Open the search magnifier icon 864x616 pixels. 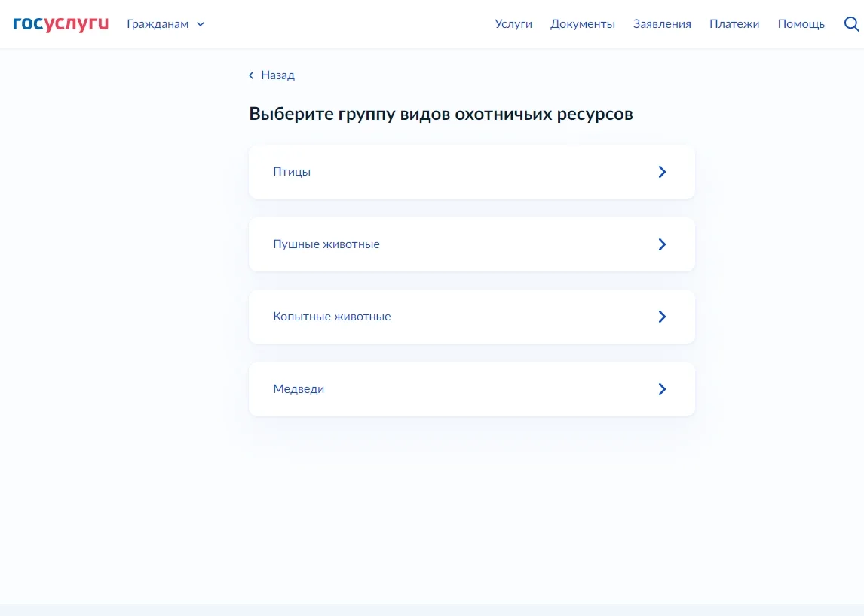click(x=851, y=24)
